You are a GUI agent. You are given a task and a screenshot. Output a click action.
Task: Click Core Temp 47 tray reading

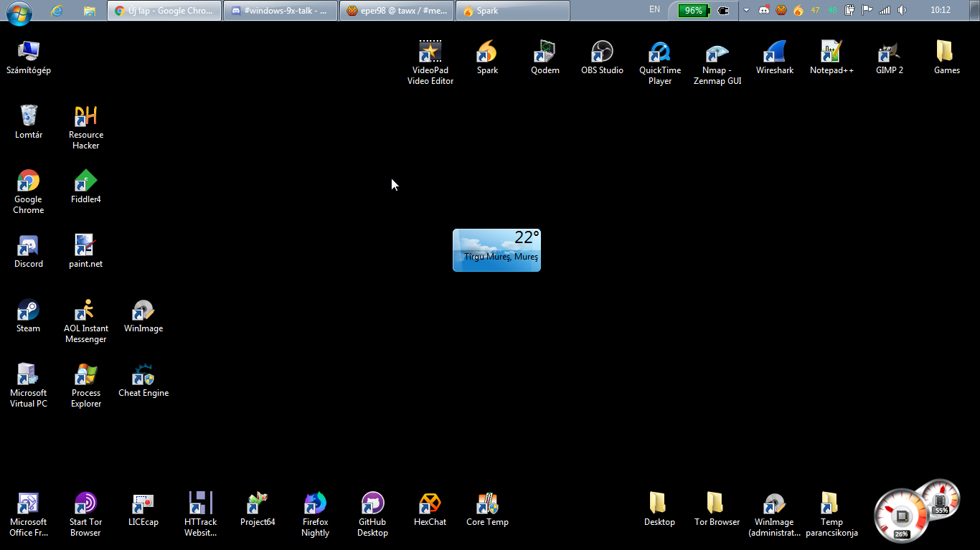(x=815, y=11)
